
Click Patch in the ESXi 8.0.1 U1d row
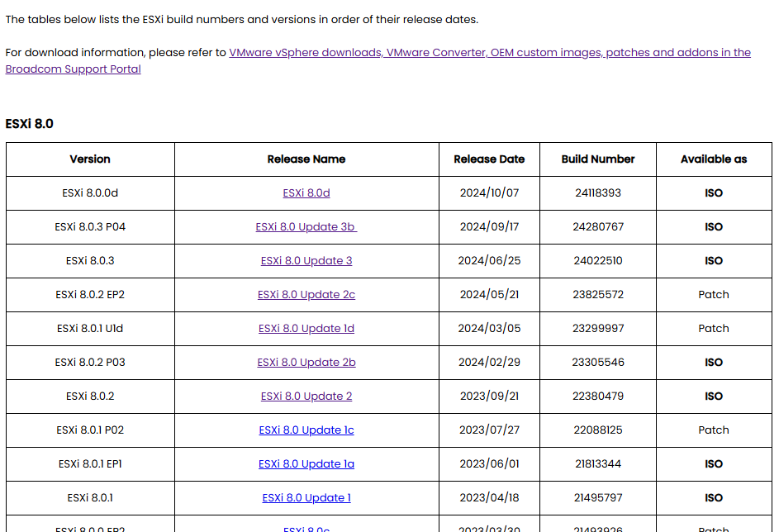[x=714, y=328]
